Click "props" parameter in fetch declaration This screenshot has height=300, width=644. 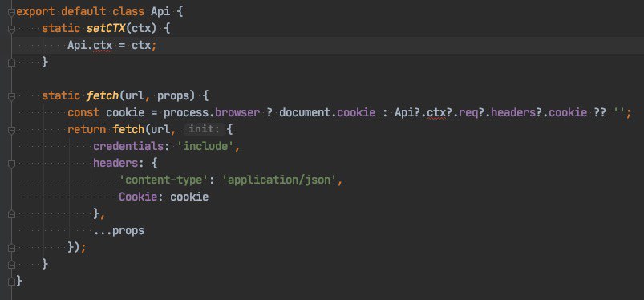click(x=173, y=96)
